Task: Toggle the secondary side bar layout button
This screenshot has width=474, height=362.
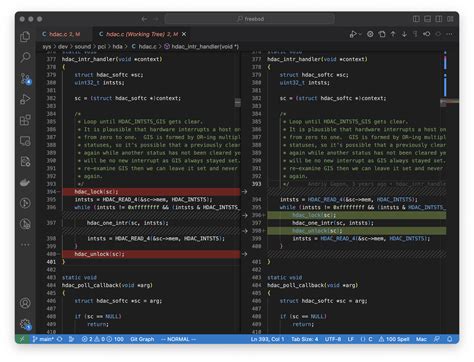Action: click(x=439, y=19)
